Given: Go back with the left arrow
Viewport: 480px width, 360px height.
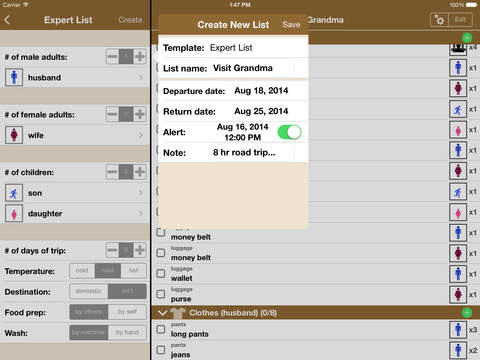Looking at the screenshot, I should point(7,20).
